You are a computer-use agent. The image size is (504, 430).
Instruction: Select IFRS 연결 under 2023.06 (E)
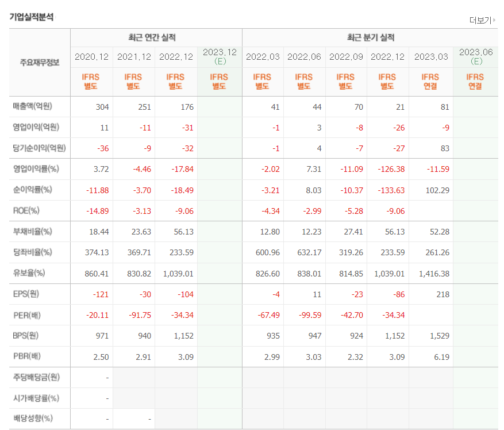[475, 82]
